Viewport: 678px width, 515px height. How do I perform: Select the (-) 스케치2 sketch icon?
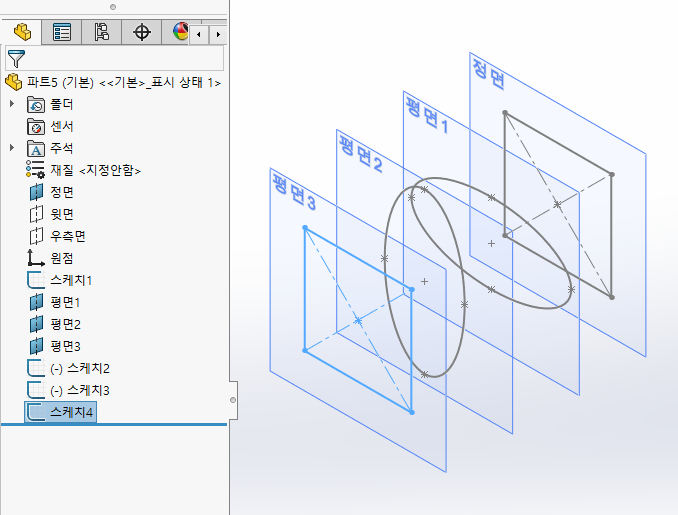pos(36,368)
